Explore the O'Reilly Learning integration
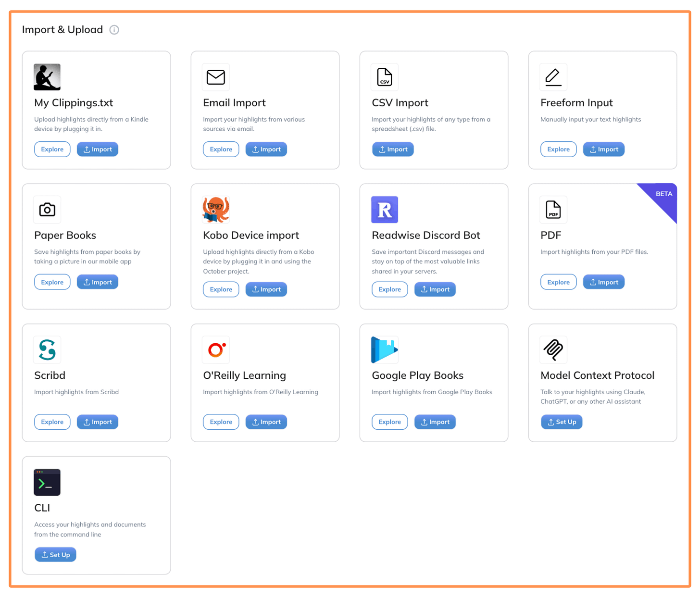Image resolution: width=700 pixels, height=598 pixels. tap(221, 422)
